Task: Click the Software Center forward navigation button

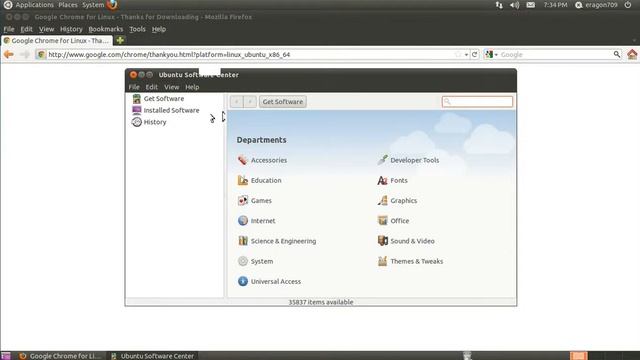Action: 250,102
